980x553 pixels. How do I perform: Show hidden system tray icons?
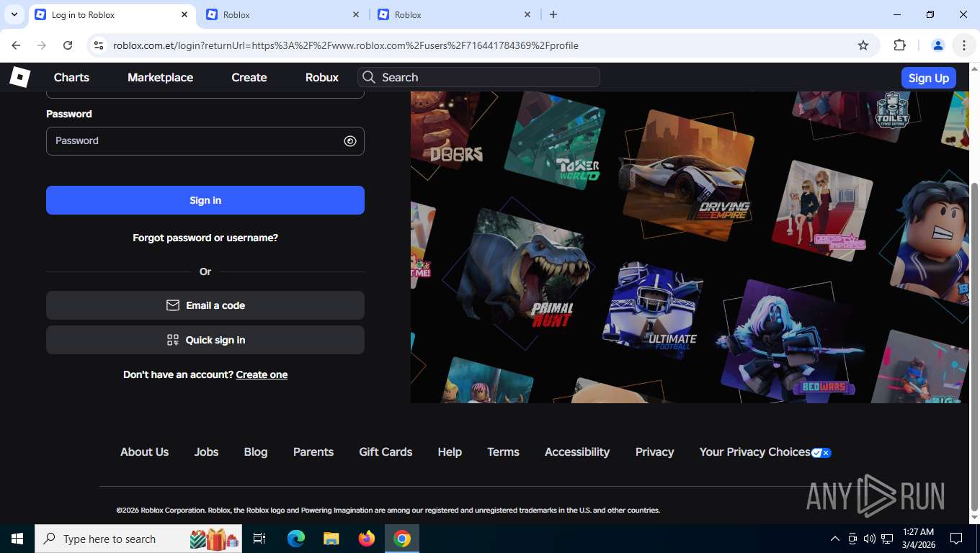click(x=835, y=539)
